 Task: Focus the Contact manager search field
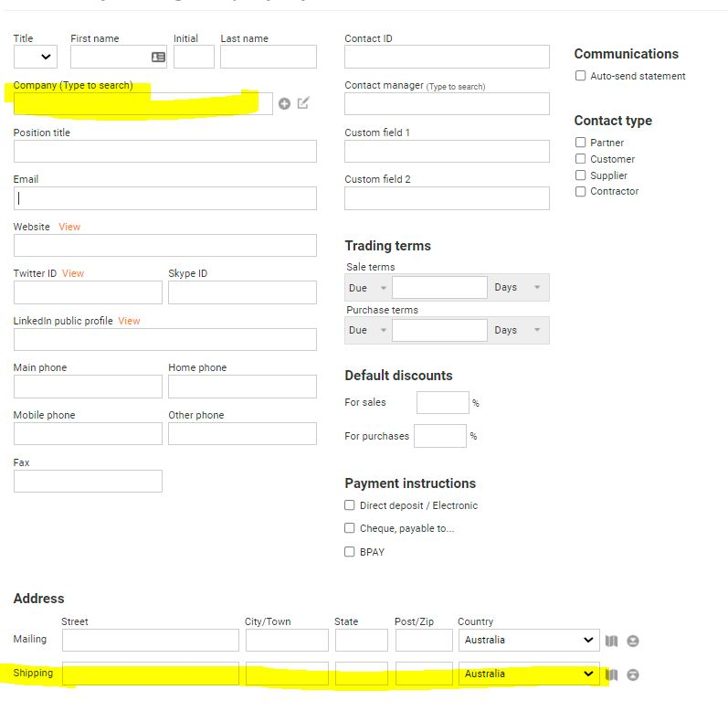[447, 103]
